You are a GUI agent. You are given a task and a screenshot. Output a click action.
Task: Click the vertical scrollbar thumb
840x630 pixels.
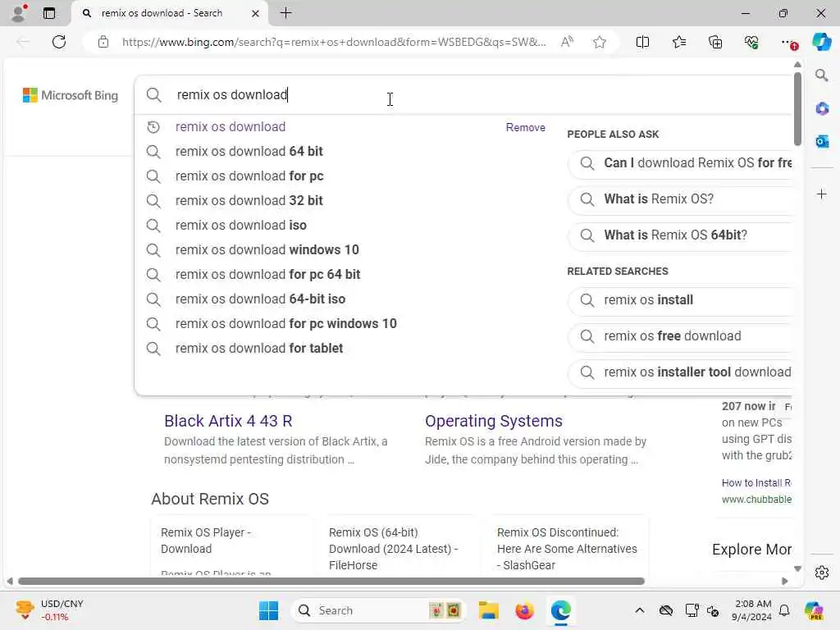[x=797, y=109]
